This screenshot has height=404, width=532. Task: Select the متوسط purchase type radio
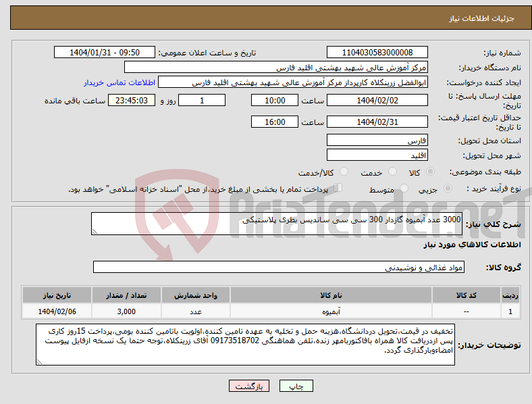click(x=404, y=188)
